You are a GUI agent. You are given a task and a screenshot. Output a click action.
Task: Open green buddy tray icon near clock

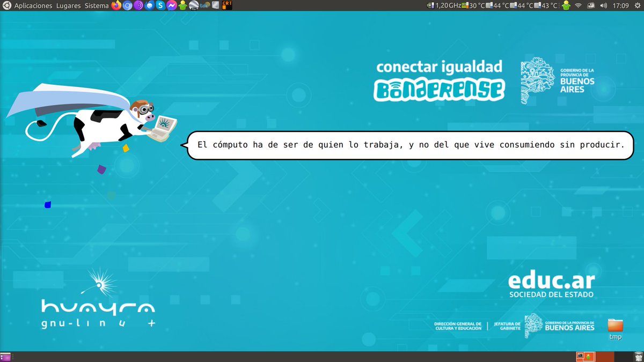566,6
